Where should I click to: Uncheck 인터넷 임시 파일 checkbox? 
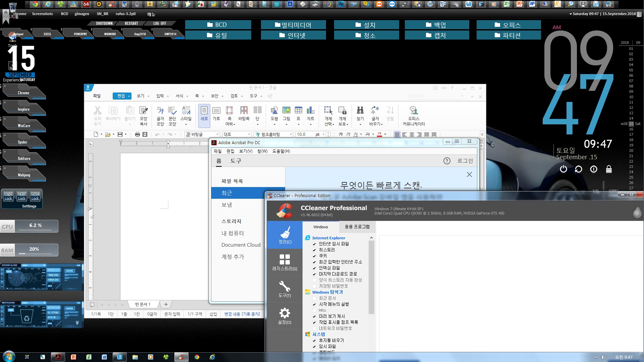pyautogui.click(x=314, y=244)
